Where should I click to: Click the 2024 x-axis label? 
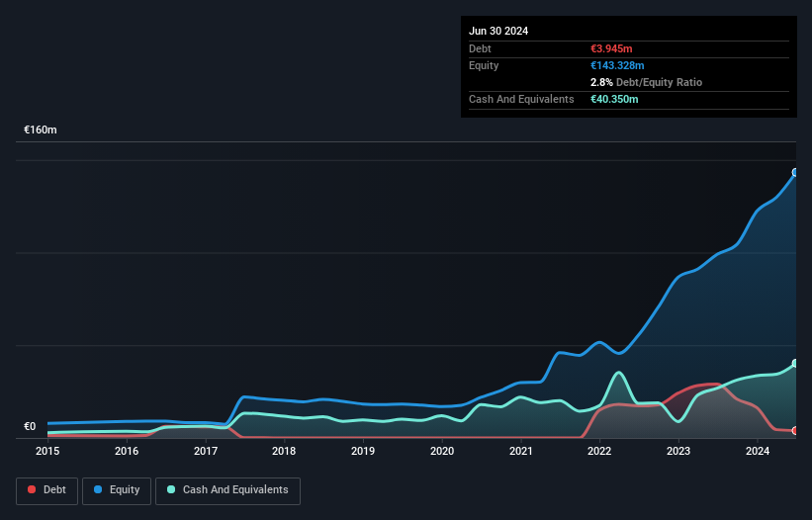coord(758,451)
